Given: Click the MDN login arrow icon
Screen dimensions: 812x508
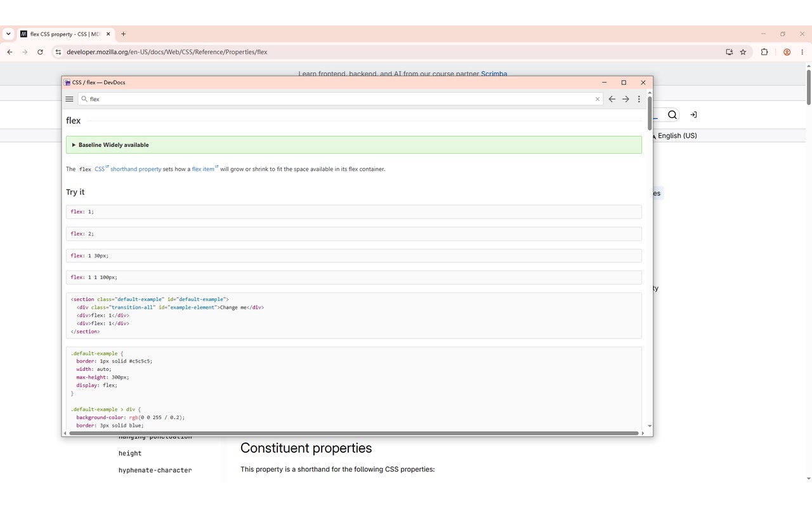Looking at the screenshot, I should [693, 115].
